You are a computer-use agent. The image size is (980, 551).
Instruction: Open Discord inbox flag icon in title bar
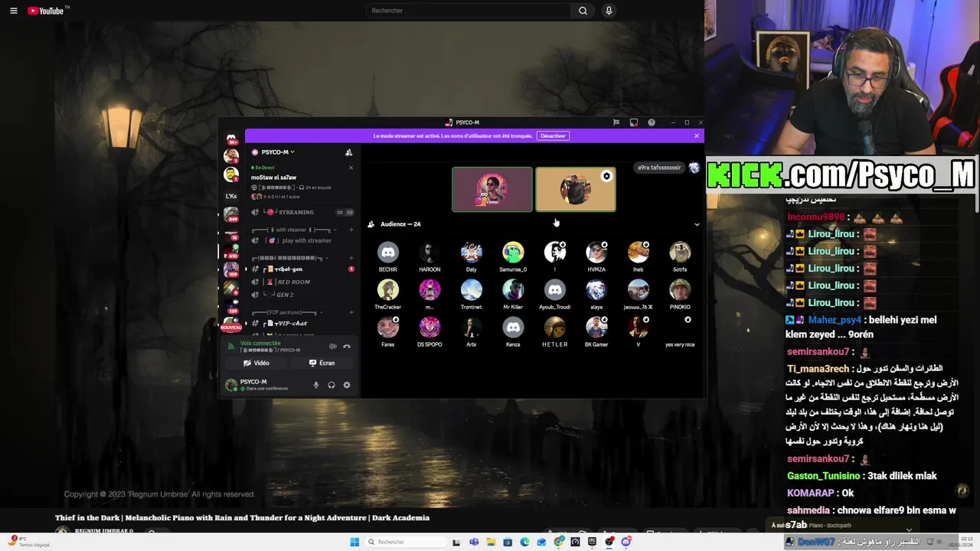point(616,122)
